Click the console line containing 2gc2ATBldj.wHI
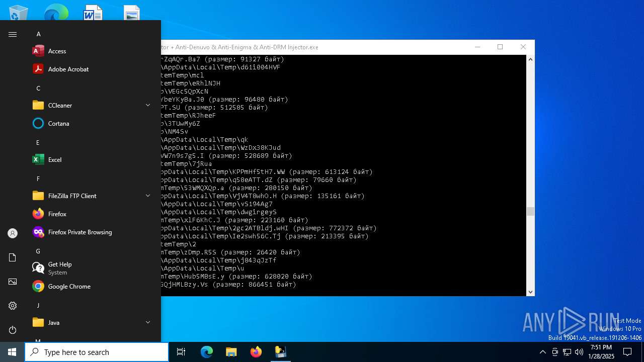Image resolution: width=644 pixels, height=362 pixels. [x=269, y=228]
